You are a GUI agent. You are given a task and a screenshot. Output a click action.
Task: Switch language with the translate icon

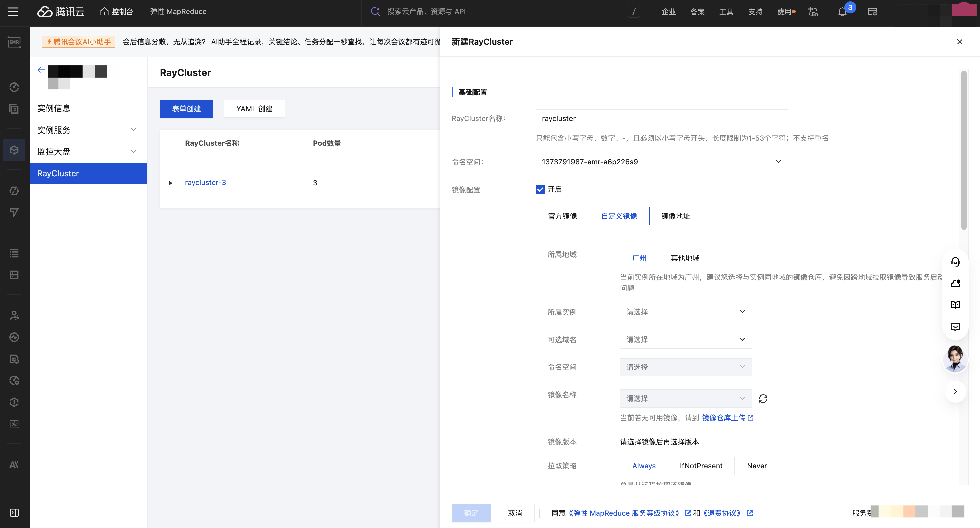(813, 12)
